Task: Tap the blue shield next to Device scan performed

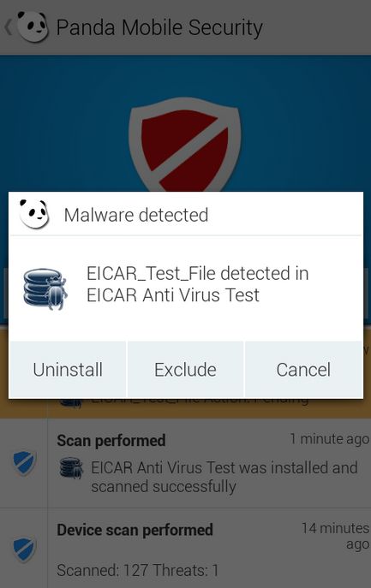Action: [24, 549]
